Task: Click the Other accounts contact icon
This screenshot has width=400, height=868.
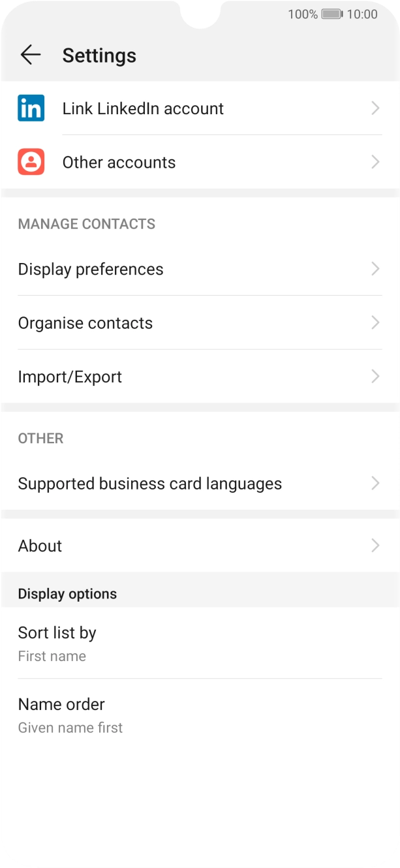Action: 31,162
